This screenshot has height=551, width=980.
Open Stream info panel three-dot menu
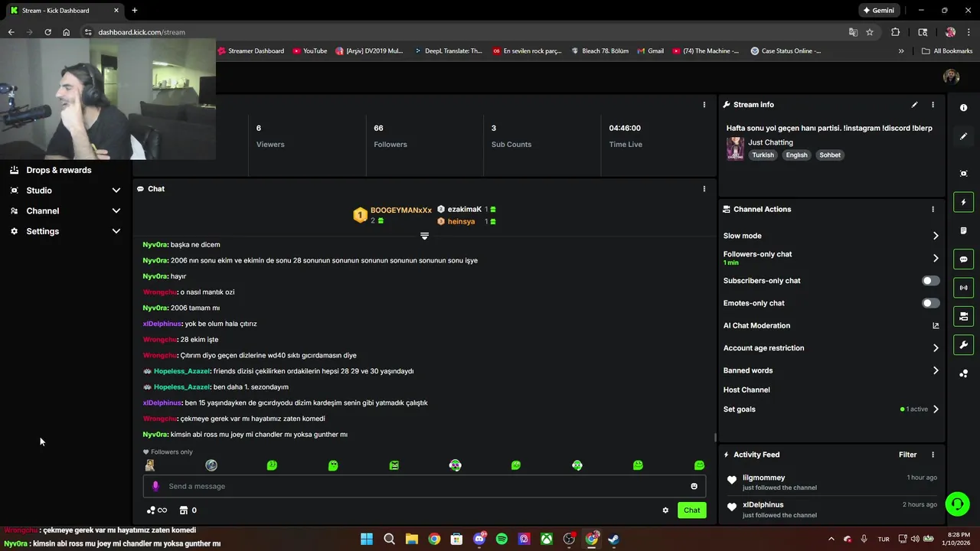[x=933, y=105]
